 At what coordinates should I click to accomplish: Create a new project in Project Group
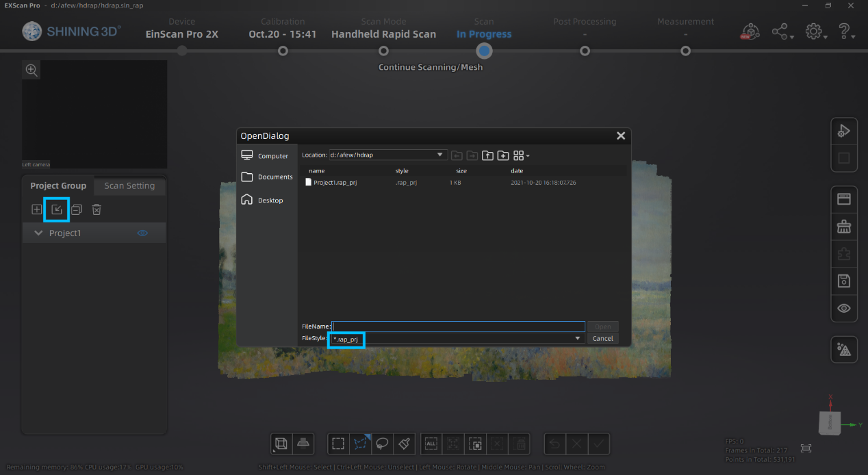click(x=37, y=209)
